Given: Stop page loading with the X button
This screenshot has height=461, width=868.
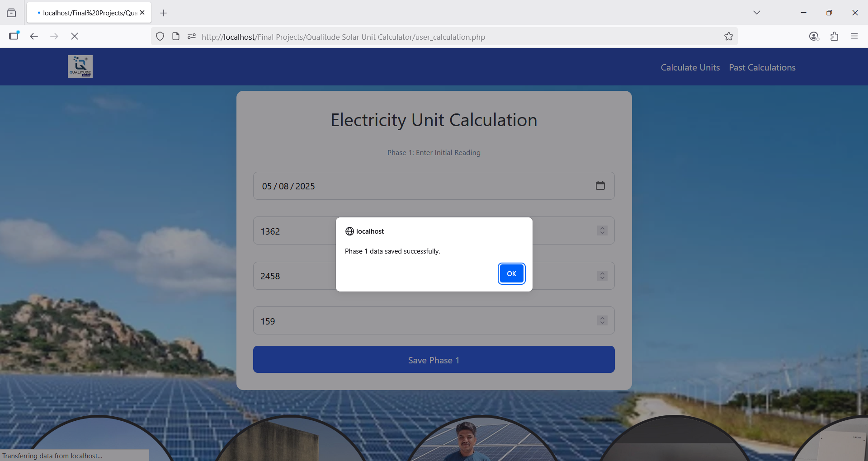Looking at the screenshot, I should tap(75, 36).
